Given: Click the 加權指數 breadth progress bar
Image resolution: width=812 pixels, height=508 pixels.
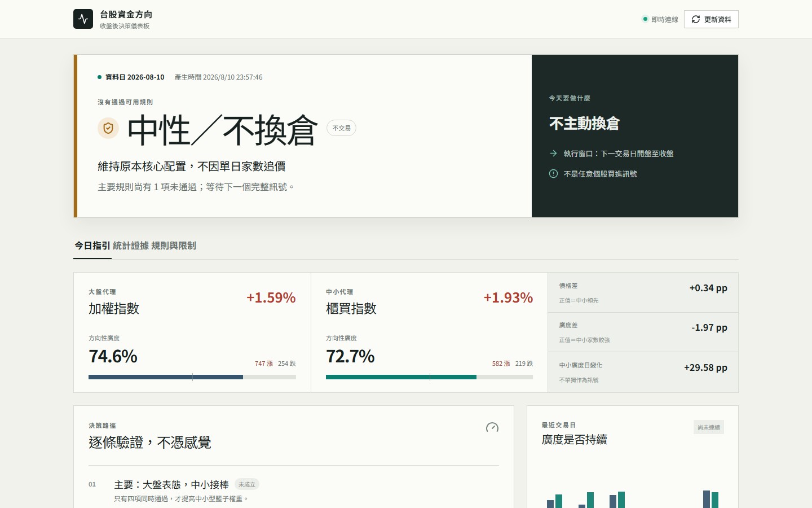Looking at the screenshot, I should click(x=192, y=377).
